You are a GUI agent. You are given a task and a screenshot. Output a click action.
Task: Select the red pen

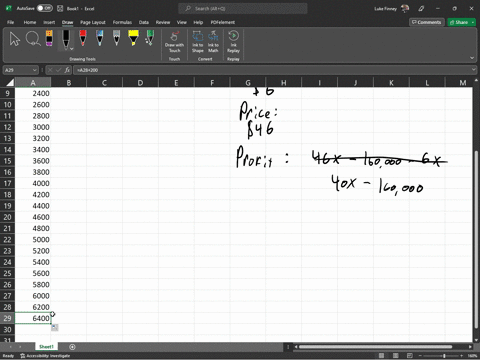(83, 38)
